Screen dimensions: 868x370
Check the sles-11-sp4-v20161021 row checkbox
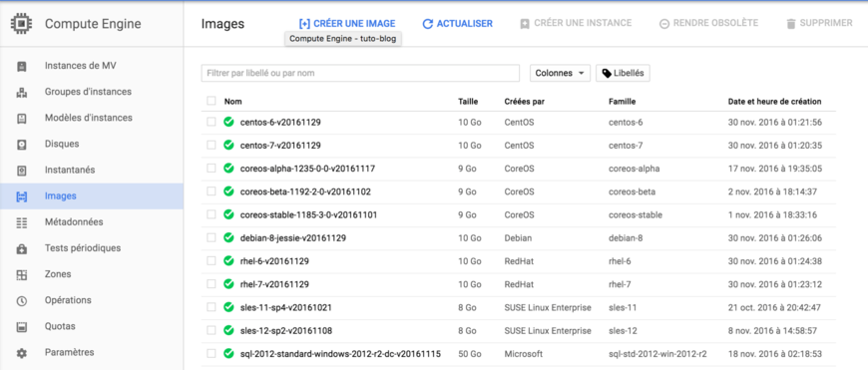211,307
